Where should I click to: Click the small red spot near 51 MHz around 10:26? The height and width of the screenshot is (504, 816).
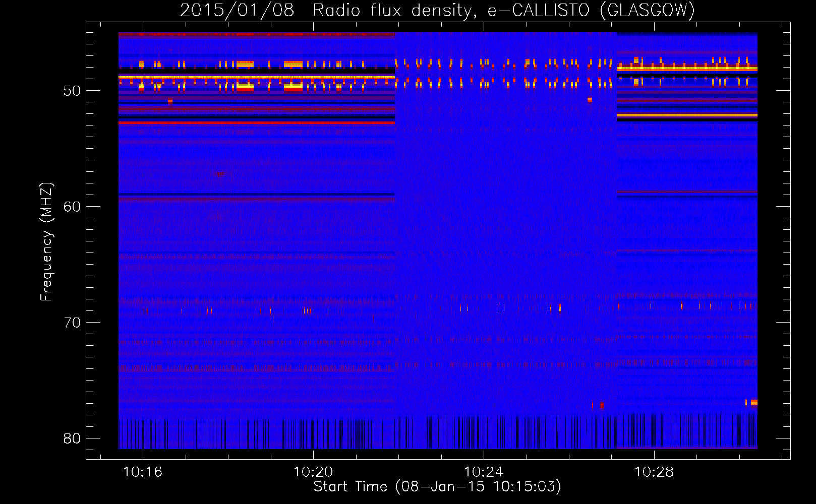[x=590, y=100]
